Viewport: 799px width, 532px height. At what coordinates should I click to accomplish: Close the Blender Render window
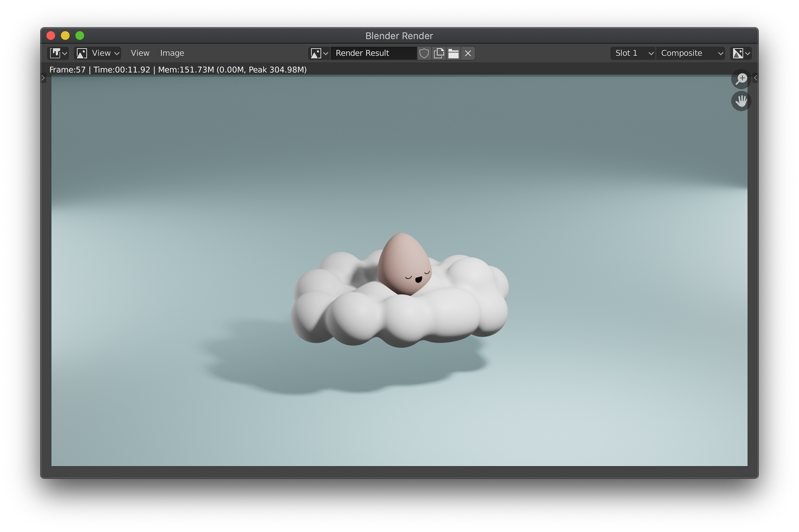click(x=51, y=36)
